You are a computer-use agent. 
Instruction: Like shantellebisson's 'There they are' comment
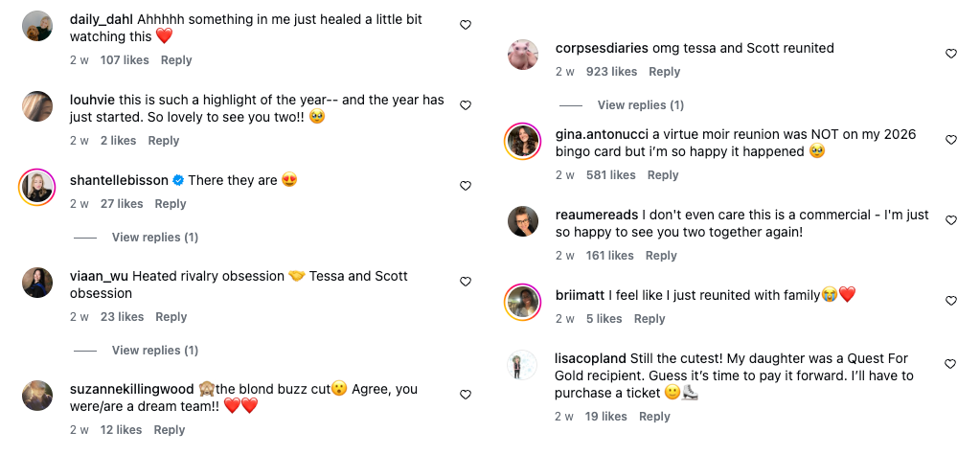466,186
